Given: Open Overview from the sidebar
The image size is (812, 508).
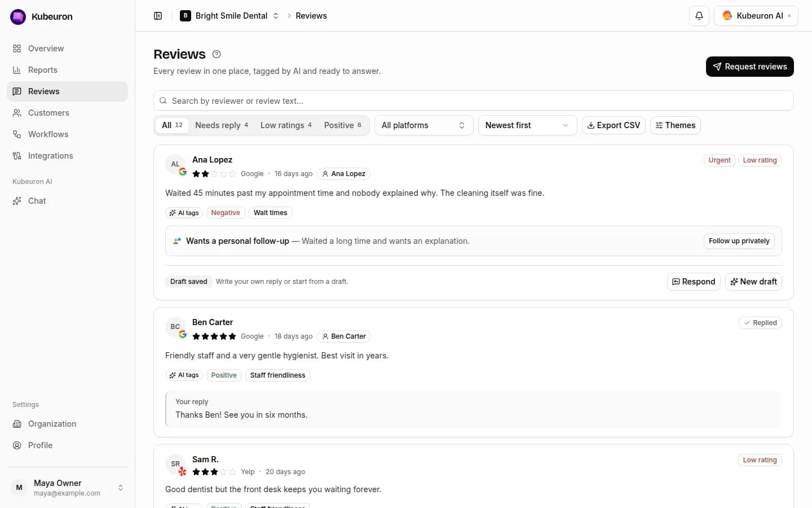Looking at the screenshot, I should click(67, 49).
